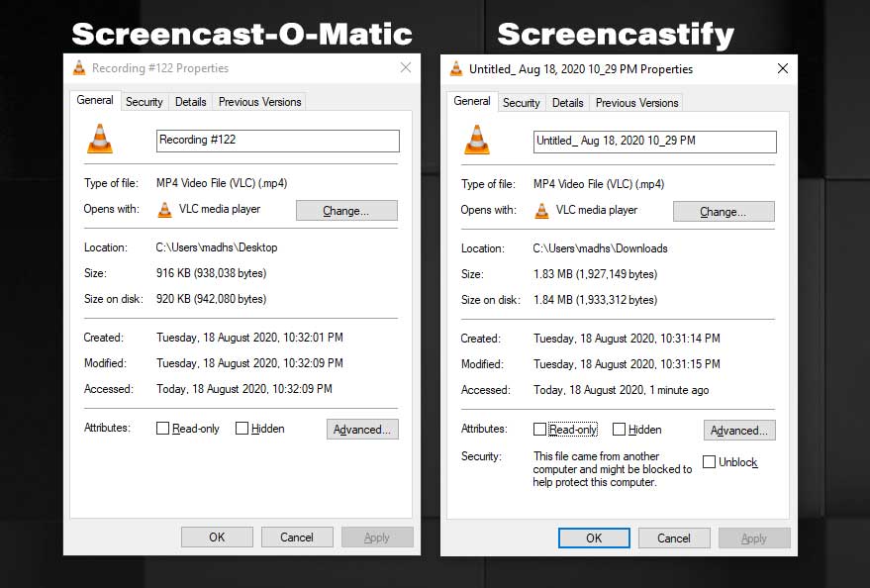Click 'MP4 Video File (VLC) (.mp4)' in Untitled_ window
870x588 pixels.
pyautogui.click(x=599, y=184)
